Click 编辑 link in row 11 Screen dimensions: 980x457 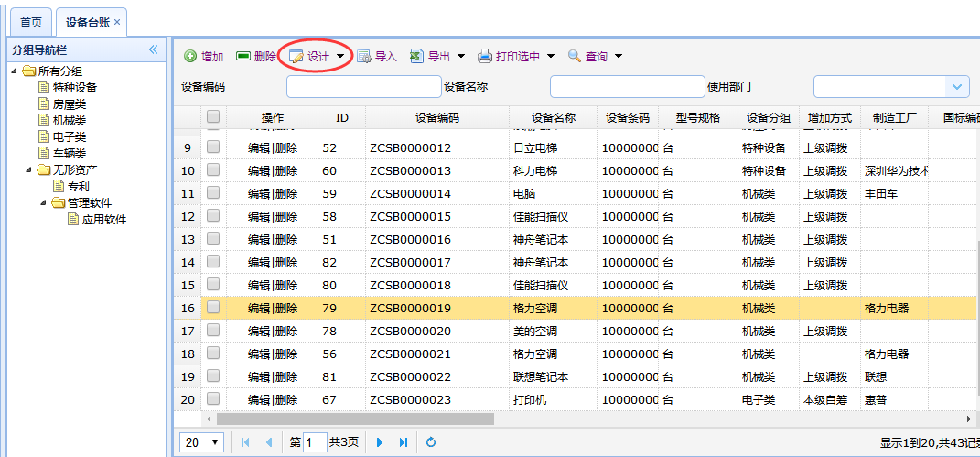coord(259,193)
